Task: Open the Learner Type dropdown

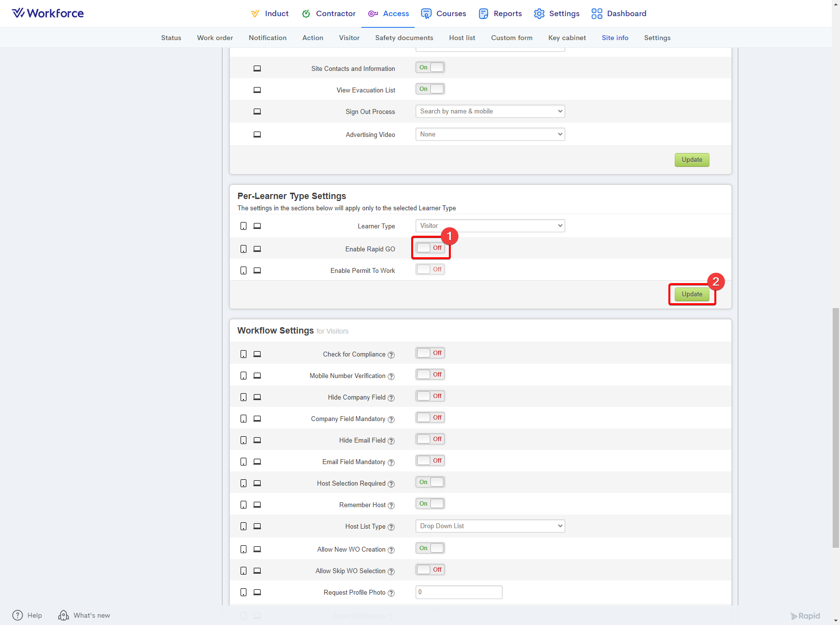Action: [490, 226]
